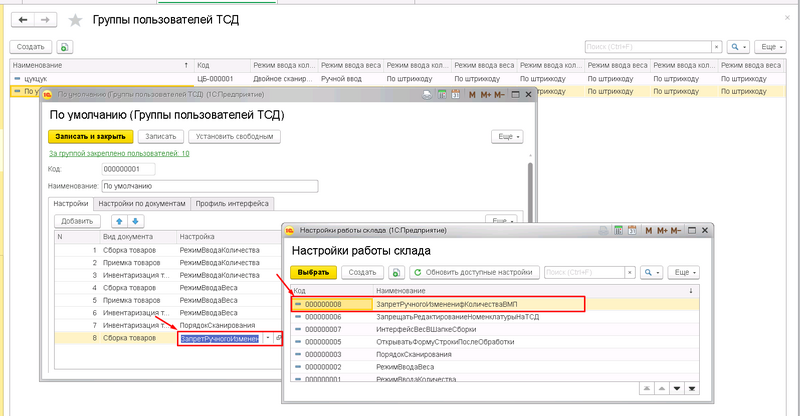
Task: Select the ОткрыватьФормуСтрокиПослеОбработки row
Action: [x=494, y=342]
